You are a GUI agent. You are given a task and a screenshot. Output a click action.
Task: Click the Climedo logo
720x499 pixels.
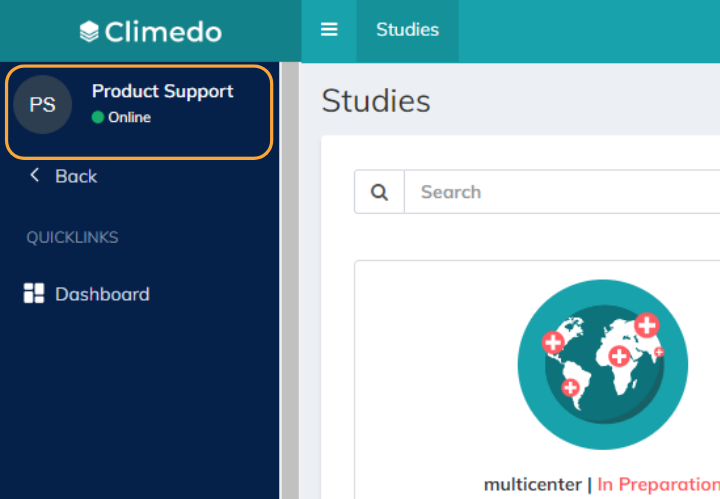click(151, 32)
